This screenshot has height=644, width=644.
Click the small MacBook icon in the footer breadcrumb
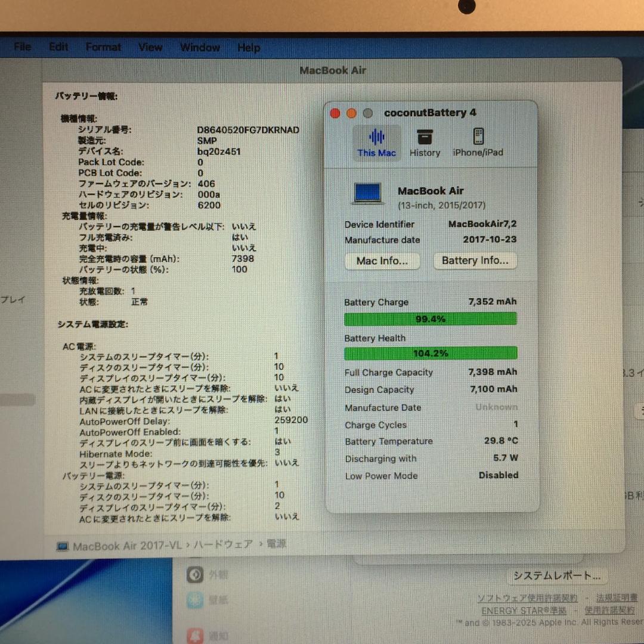61,544
